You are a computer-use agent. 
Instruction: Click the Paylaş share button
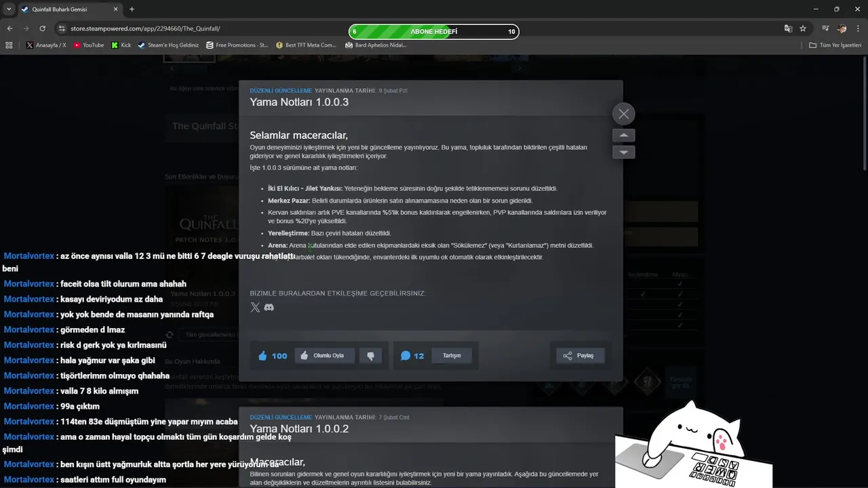point(580,356)
